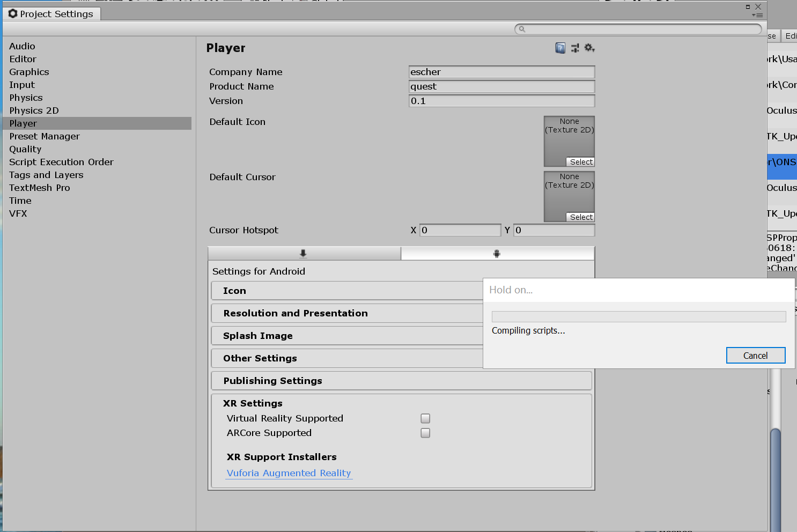This screenshot has height=532, width=797.
Task: Switch to the Android platform tab
Action: (x=497, y=254)
